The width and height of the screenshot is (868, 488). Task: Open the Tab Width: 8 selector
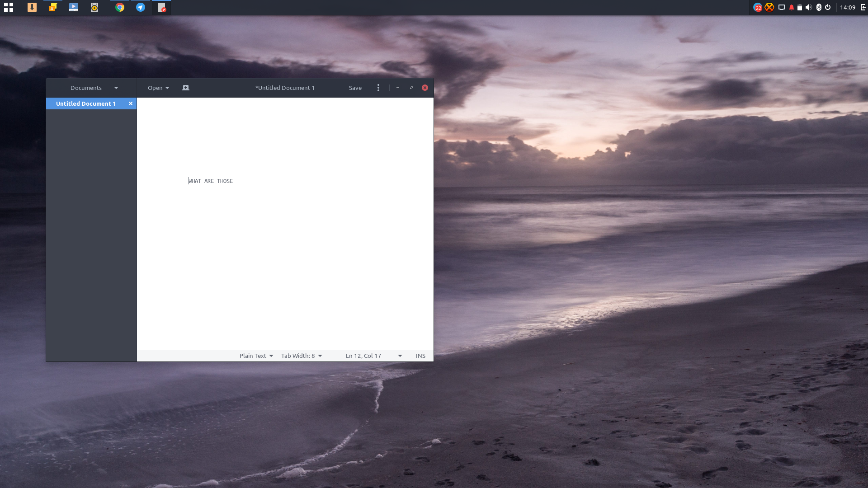[302, 356]
